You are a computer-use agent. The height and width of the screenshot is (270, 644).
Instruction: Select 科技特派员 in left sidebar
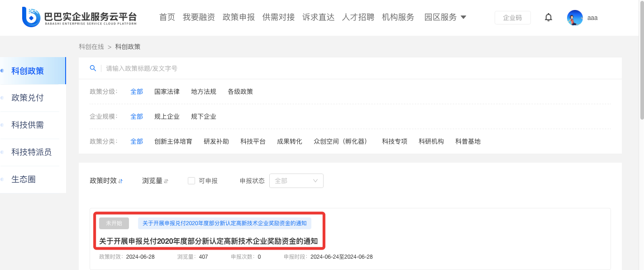pyautogui.click(x=33, y=152)
